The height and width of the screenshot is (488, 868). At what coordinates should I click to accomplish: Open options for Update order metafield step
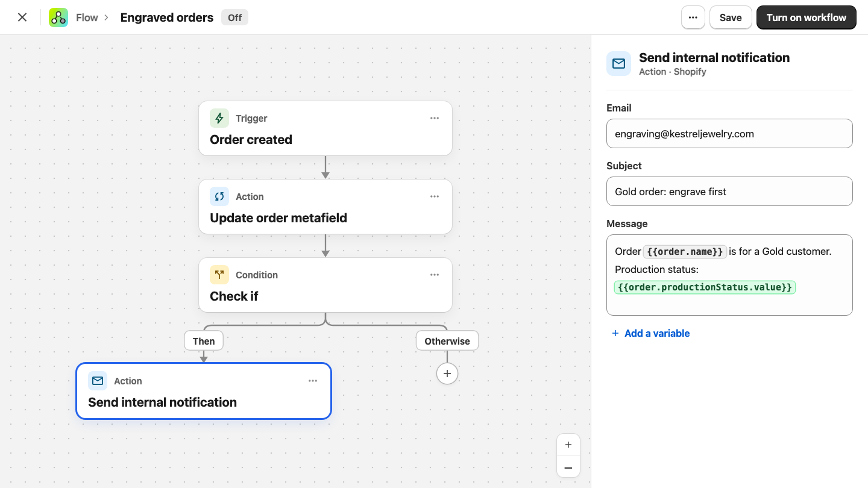click(435, 196)
